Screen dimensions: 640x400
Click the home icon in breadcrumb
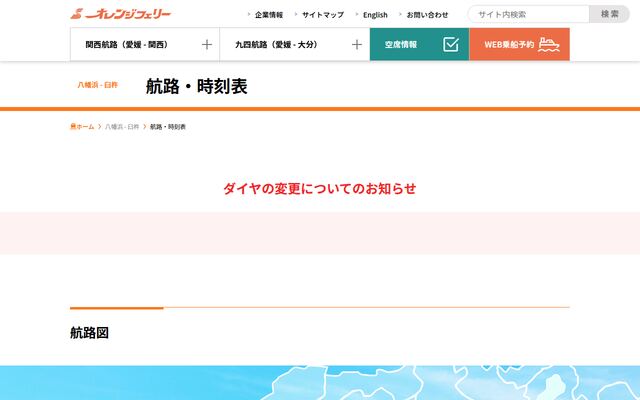[73, 127]
